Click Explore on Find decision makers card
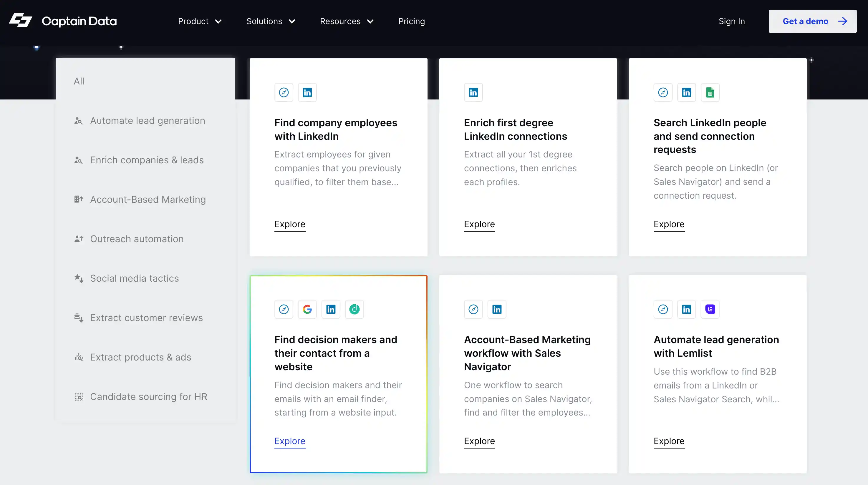Screen dimensions: 868x485 point(289,441)
